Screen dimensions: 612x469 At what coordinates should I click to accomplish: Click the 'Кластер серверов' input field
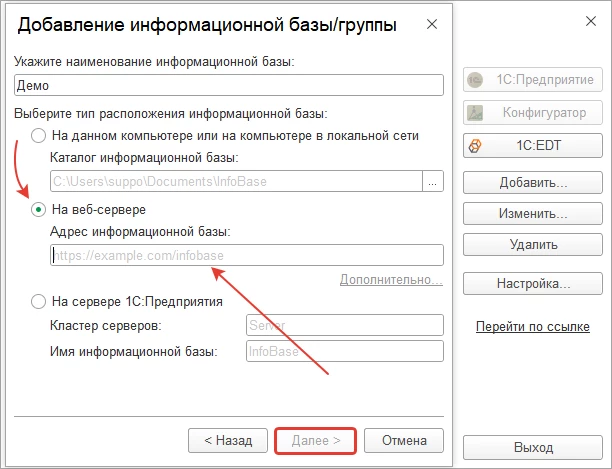point(345,325)
